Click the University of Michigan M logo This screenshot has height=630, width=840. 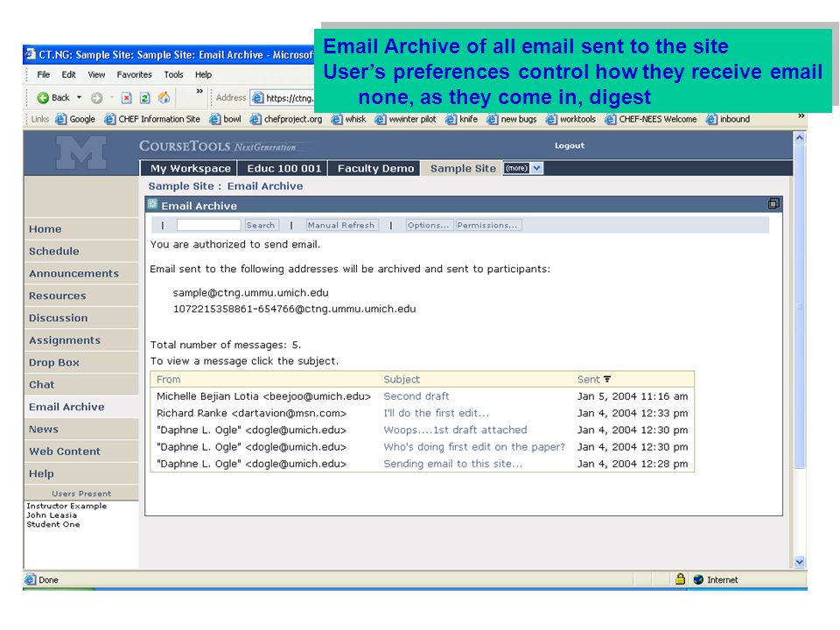[80, 152]
